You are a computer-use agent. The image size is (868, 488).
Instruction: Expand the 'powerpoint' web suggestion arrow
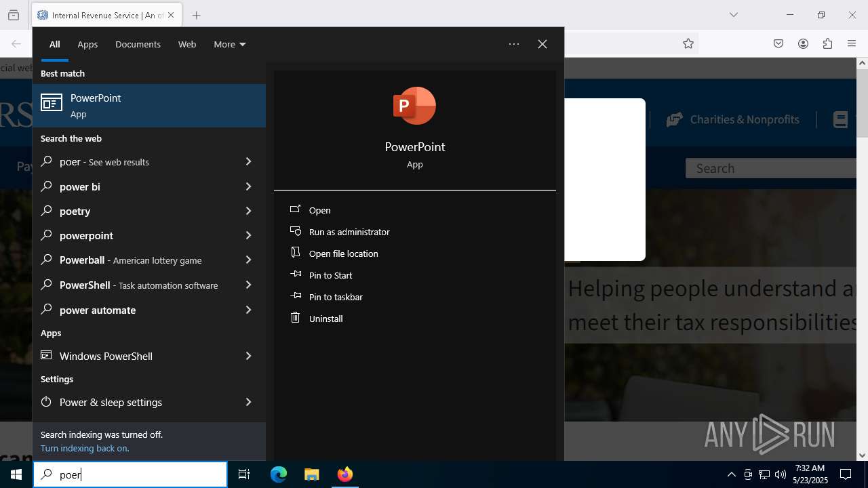[248, 235]
